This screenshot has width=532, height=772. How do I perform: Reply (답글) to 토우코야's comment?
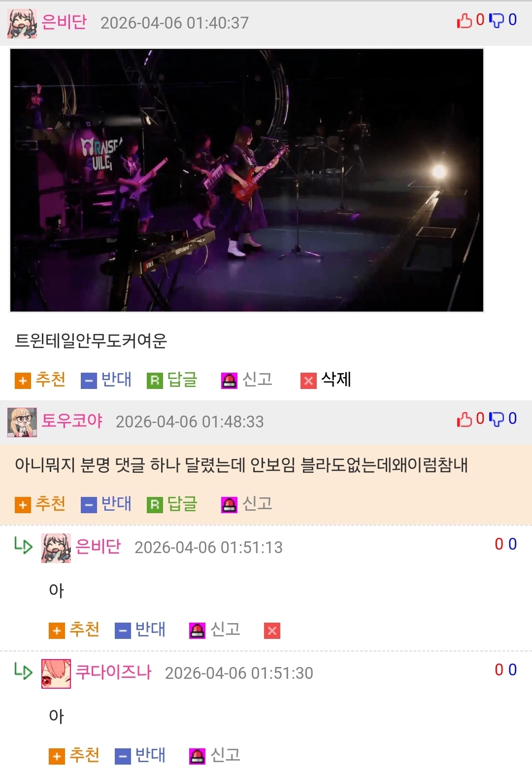coord(172,504)
